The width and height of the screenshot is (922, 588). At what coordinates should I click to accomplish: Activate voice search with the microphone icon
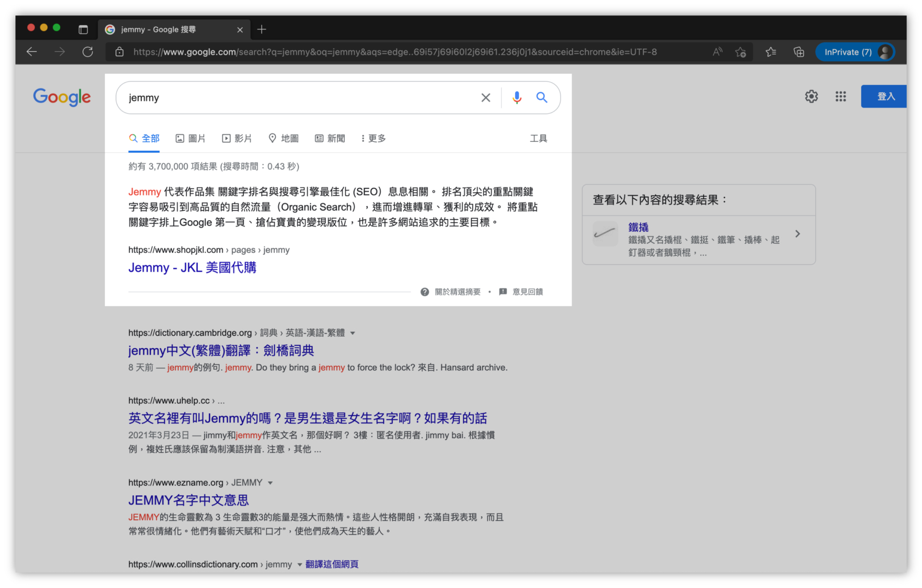517,97
